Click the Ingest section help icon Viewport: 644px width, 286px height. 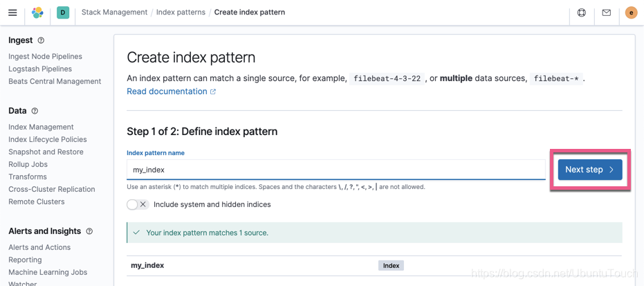(41, 41)
